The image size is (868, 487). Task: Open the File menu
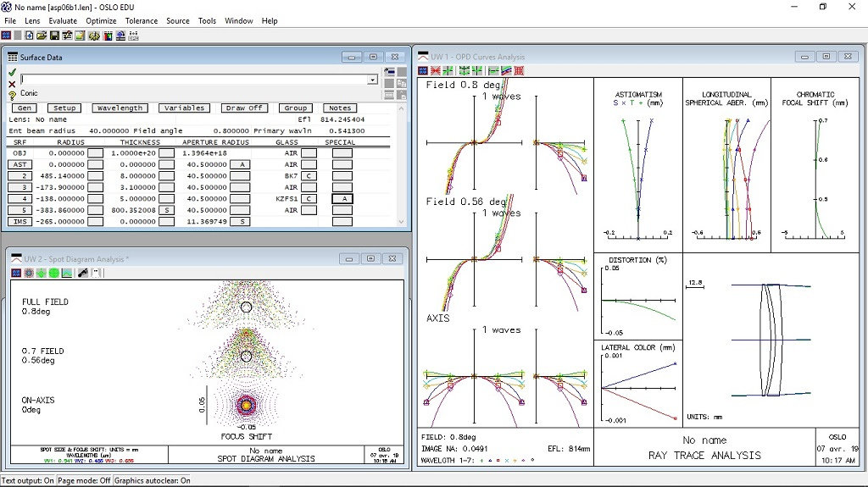10,20
